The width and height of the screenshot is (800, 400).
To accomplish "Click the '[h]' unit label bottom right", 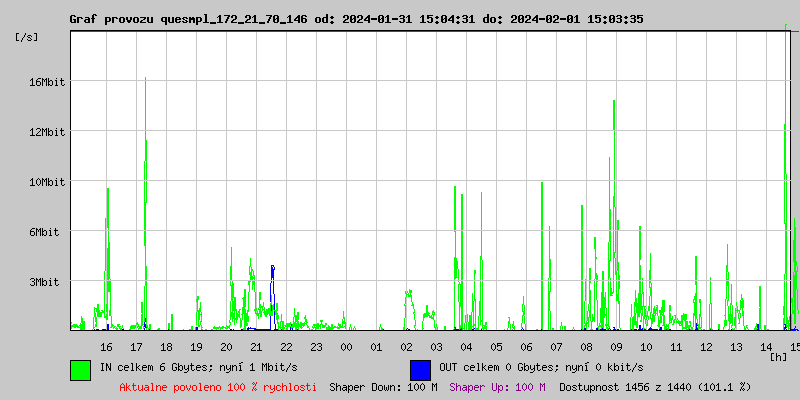I will pyautogui.click(x=778, y=356).
